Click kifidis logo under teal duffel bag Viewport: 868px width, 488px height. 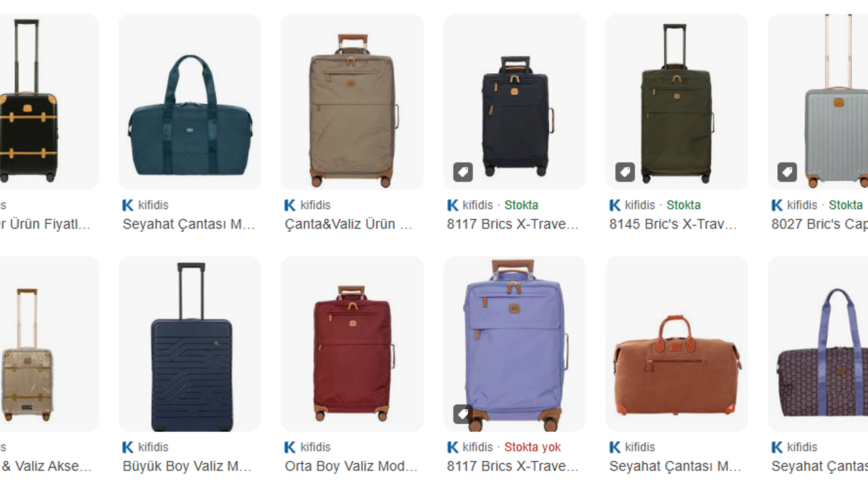(128, 205)
